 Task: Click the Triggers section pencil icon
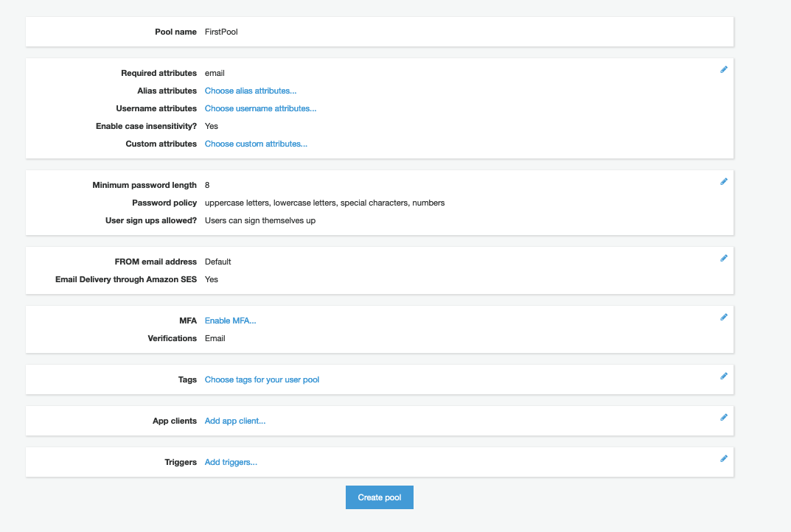click(723, 459)
